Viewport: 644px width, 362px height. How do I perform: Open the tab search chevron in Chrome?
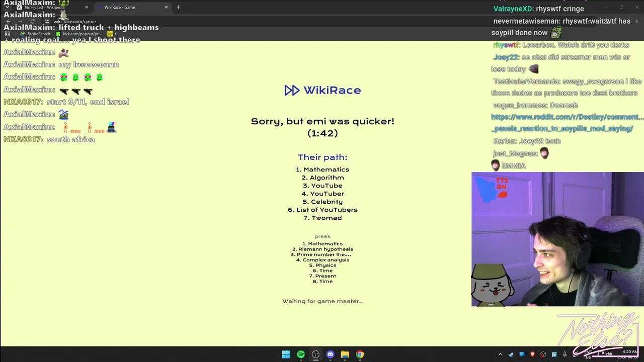[x=7, y=7]
